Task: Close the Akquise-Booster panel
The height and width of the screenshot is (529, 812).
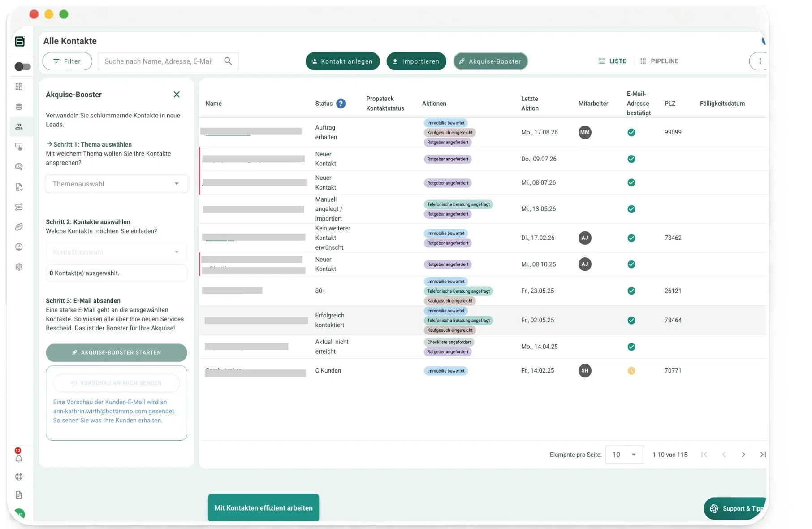Action: (x=177, y=95)
